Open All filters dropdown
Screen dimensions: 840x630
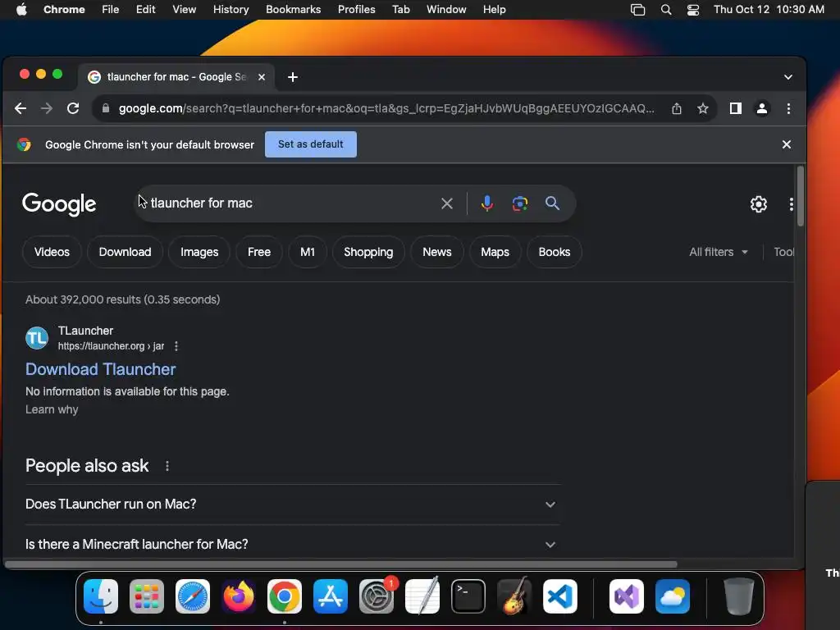[x=719, y=253]
